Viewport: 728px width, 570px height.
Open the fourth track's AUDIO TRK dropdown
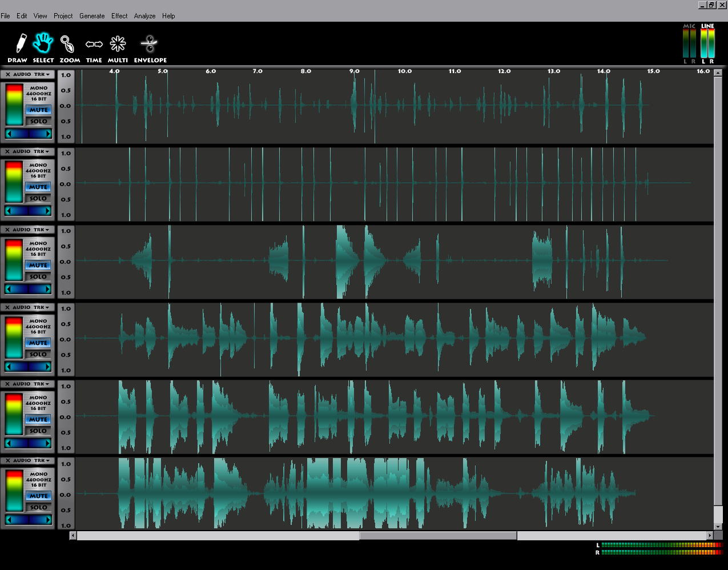point(32,307)
